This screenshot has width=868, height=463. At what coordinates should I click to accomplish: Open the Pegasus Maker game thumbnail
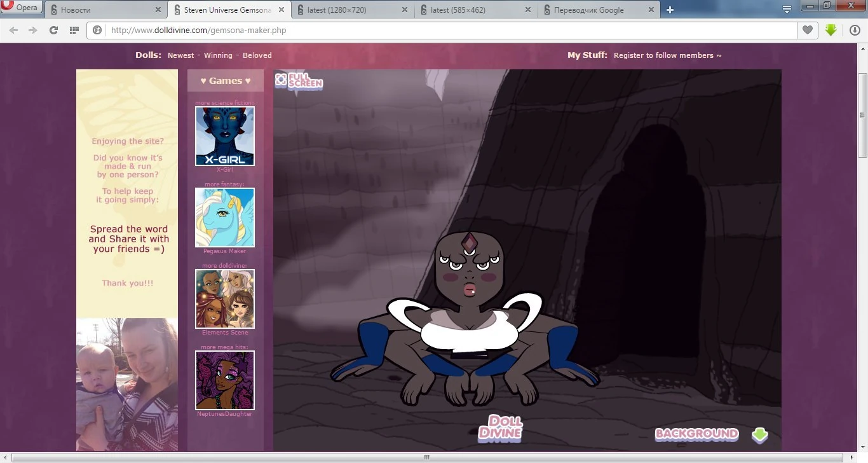[x=225, y=218]
